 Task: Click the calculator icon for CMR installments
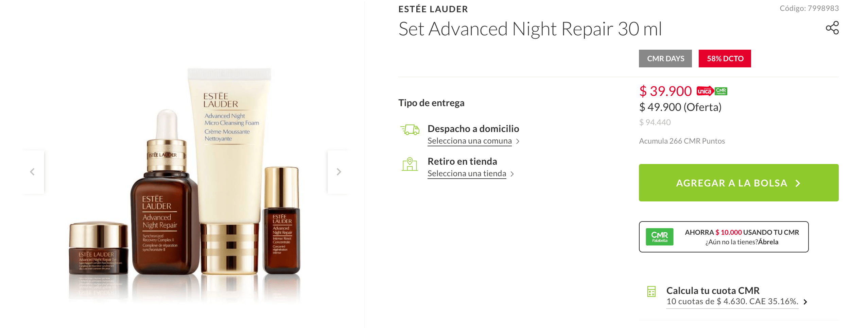[651, 292]
